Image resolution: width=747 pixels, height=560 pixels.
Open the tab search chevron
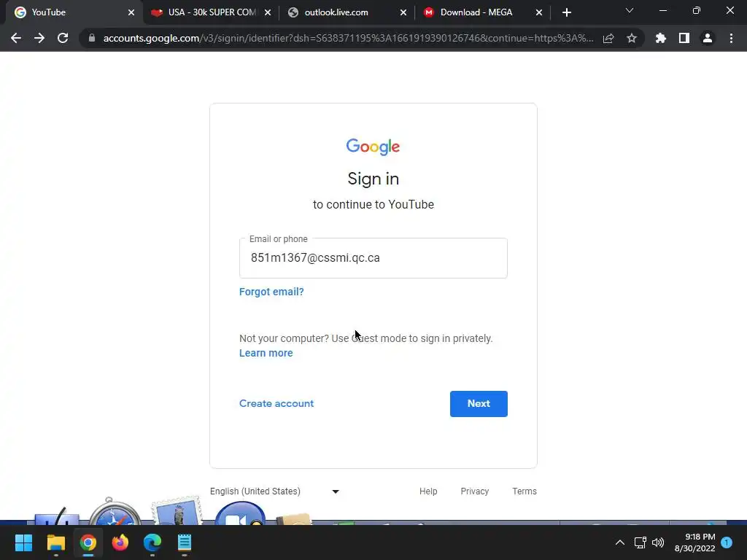(630, 10)
